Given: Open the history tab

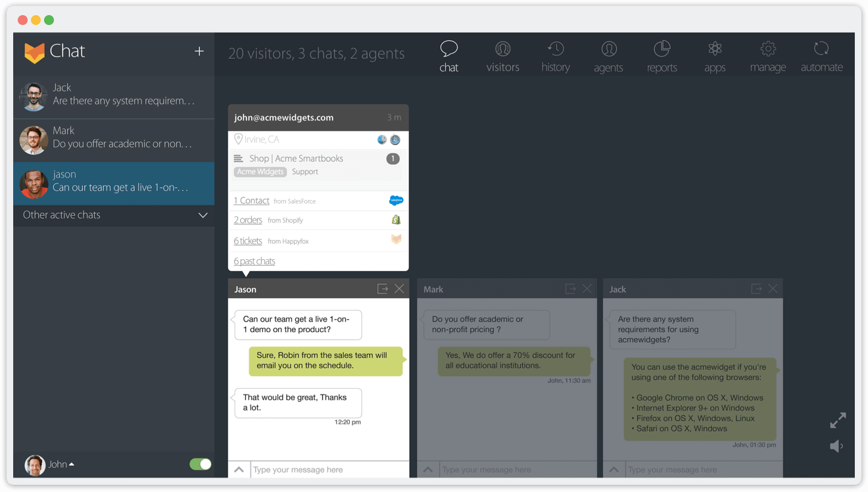Looking at the screenshot, I should tap(556, 56).
